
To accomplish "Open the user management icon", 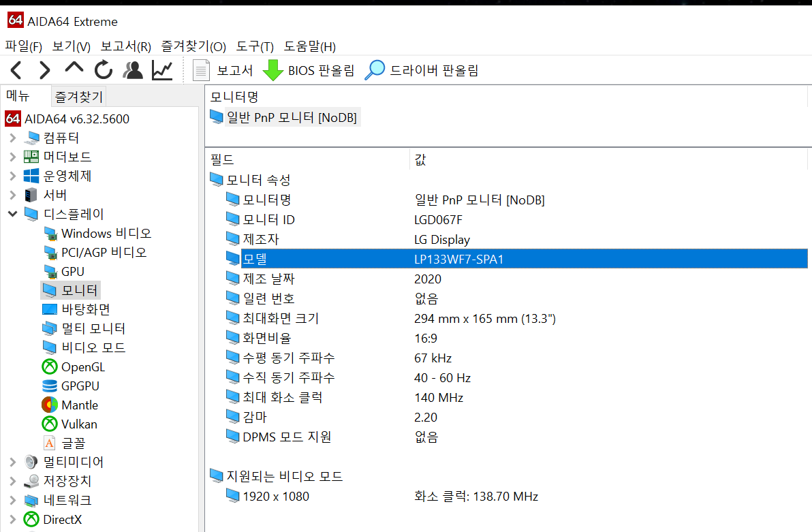I will pyautogui.click(x=133, y=70).
